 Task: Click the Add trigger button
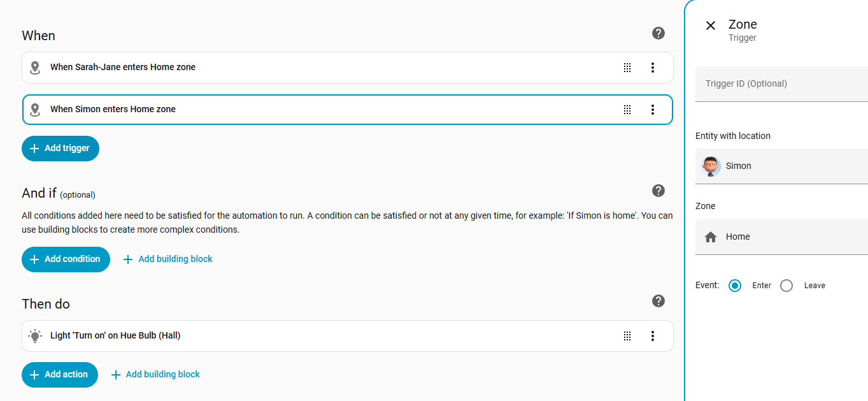click(x=60, y=149)
